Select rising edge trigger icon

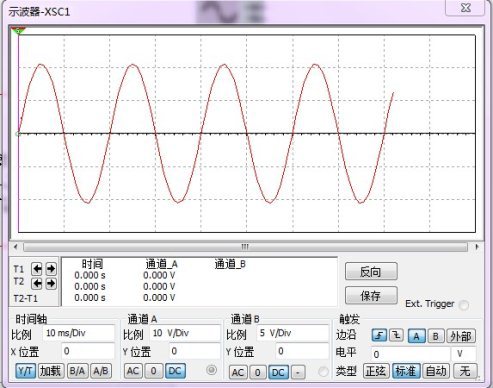tap(379, 335)
